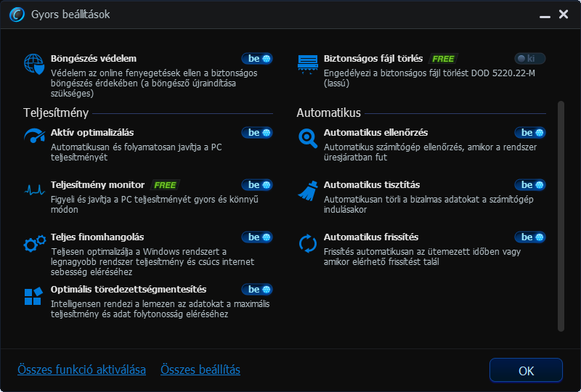Turn off Aktív optimalizálás toggle
The height and width of the screenshot is (392, 581).
[257, 133]
